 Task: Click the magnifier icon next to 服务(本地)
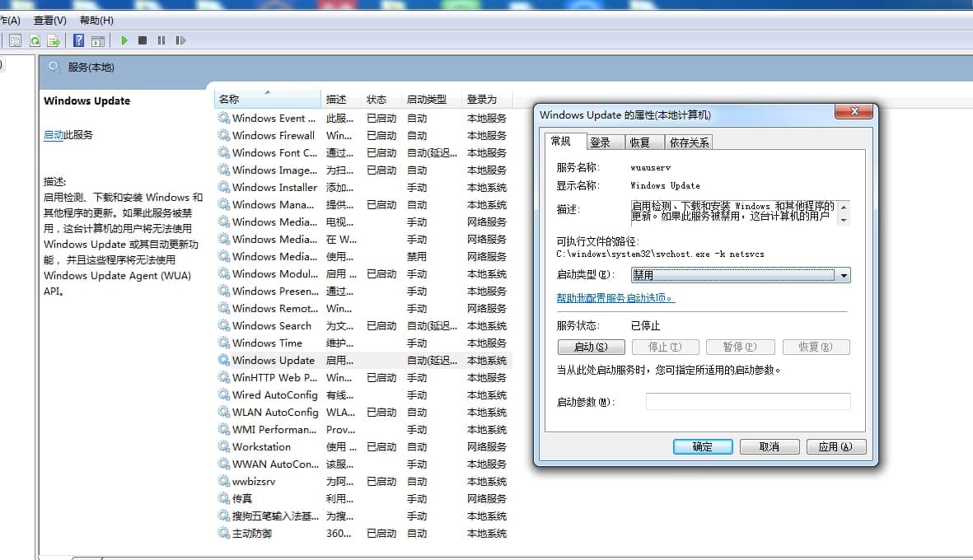point(54,67)
